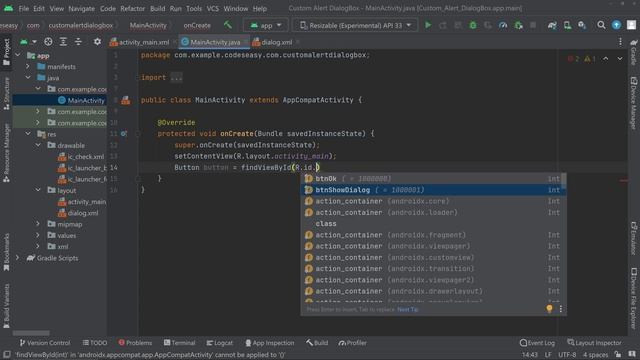Click the UTF-8 encoding in the status bar

pos(567,355)
